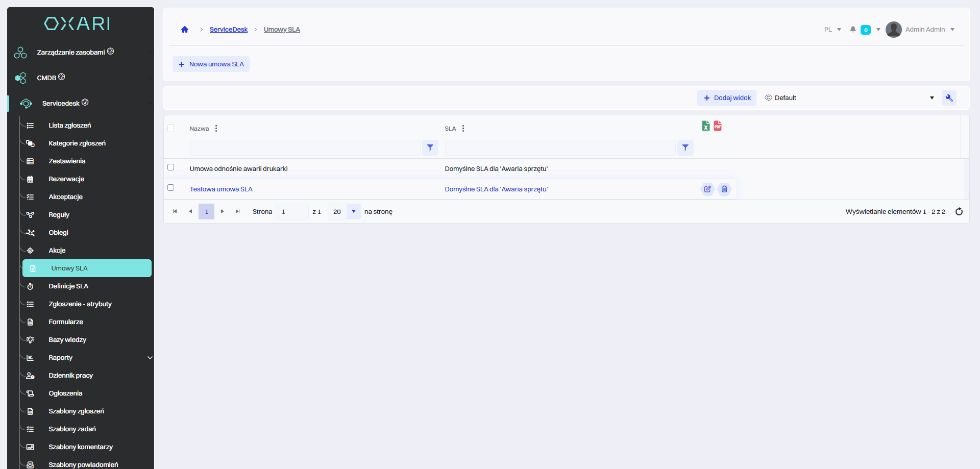
Task: Expand the Raporty submenu
Action: pyautogui.click(x=150, y=358)
